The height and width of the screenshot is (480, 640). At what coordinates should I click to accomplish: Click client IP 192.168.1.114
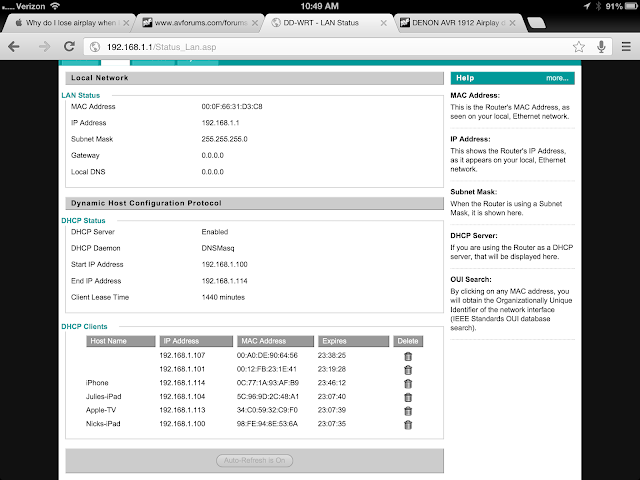[x=182, y=383]
